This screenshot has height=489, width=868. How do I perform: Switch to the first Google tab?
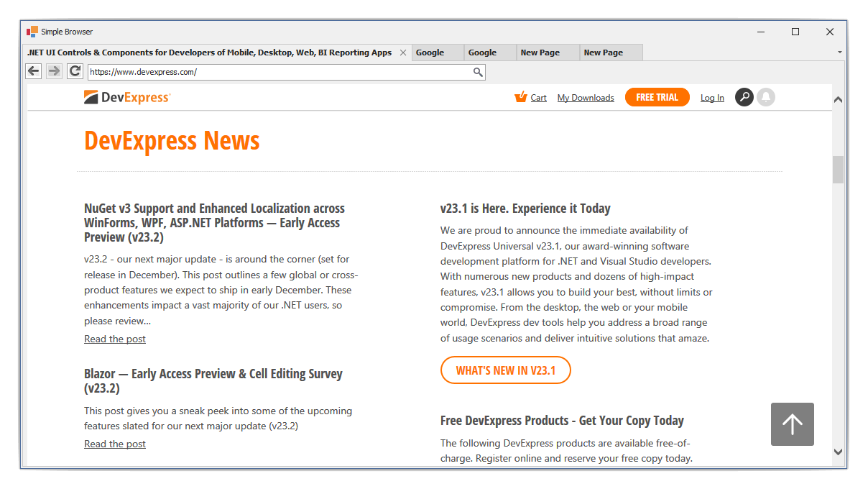[438, 52]
